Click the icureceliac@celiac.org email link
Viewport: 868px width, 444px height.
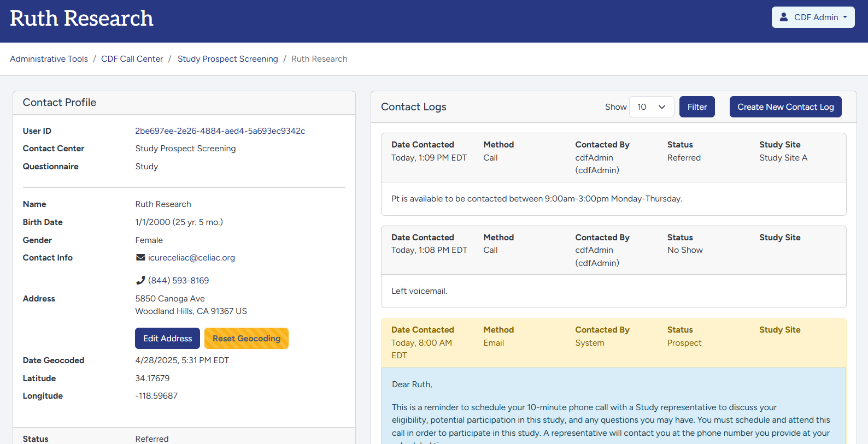pyautogui.click(x=191, y=258)
